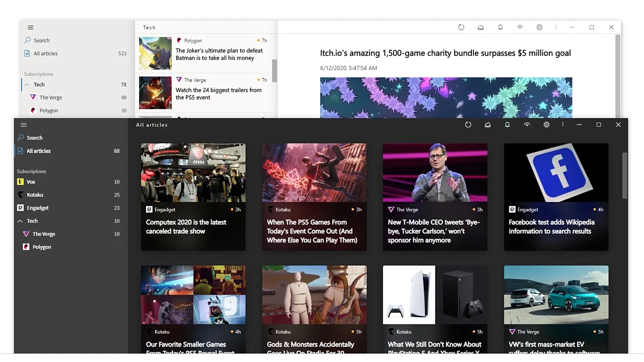This screenshot has width=644, height=362.
Task: Open the Facebook test adds Wikipedia article card
Action: (x=556, y=196)
